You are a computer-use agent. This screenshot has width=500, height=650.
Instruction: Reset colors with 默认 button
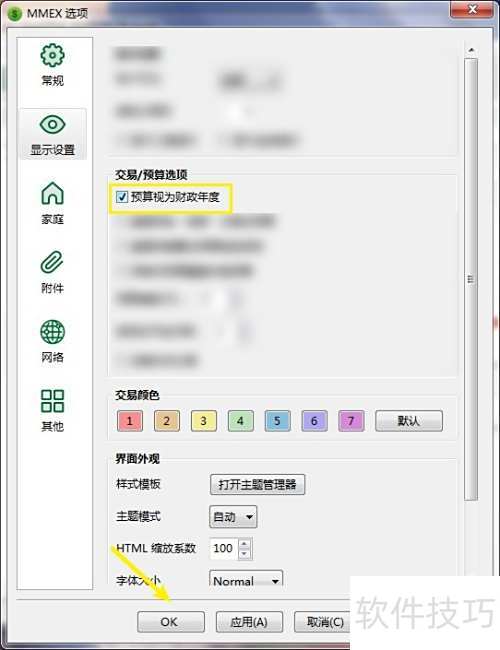coord(409,421)
